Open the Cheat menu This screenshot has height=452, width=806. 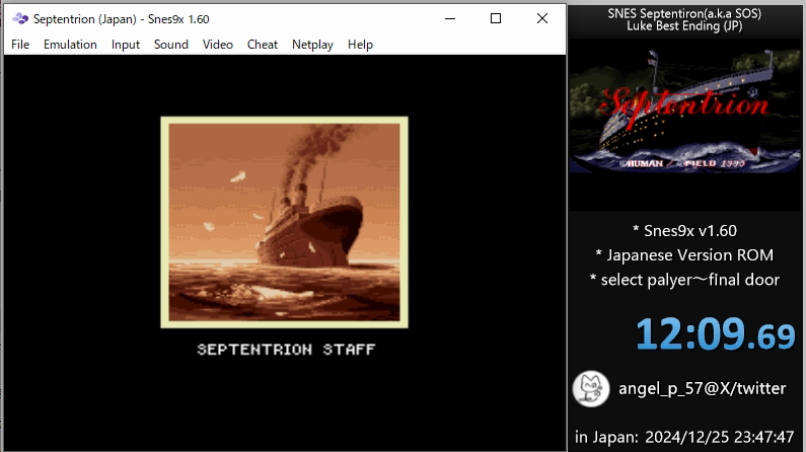[x=262, y=45]
